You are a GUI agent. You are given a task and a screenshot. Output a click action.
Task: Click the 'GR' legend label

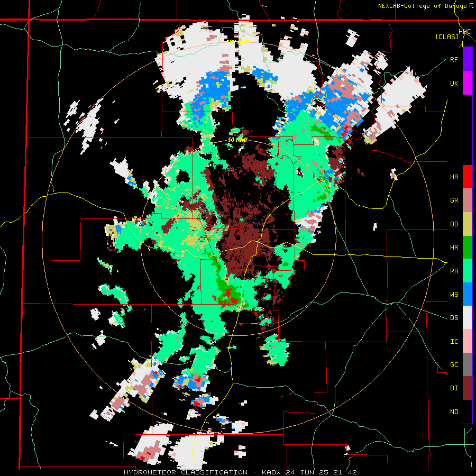(454, 200)
